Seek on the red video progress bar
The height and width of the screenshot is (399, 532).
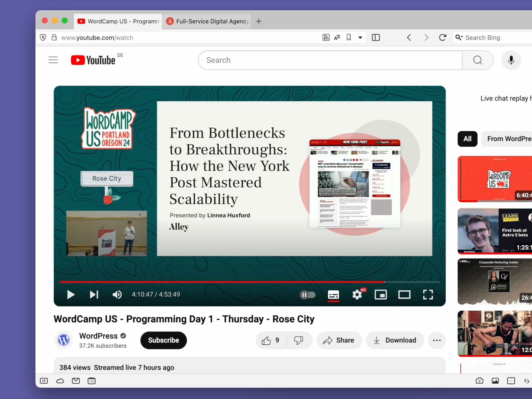tap(250, 282)
